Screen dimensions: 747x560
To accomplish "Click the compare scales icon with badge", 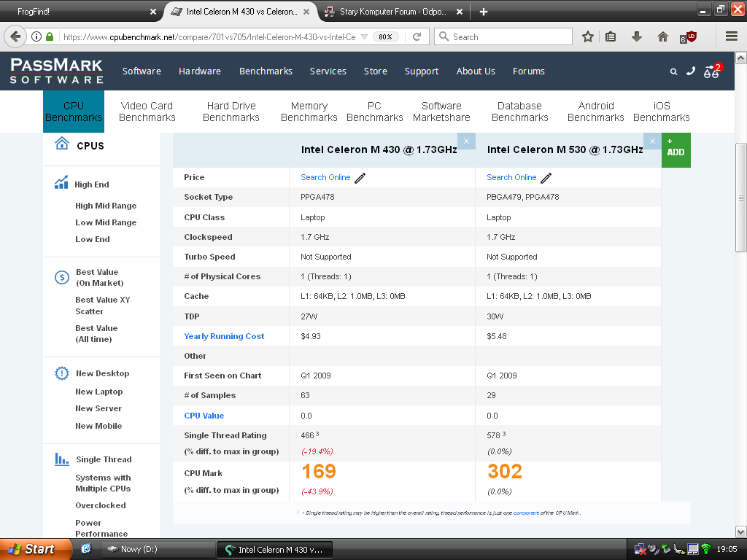I will pos(711,71).
